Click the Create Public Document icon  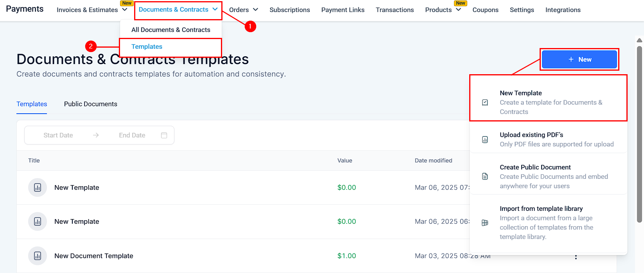tap(485, 177)
